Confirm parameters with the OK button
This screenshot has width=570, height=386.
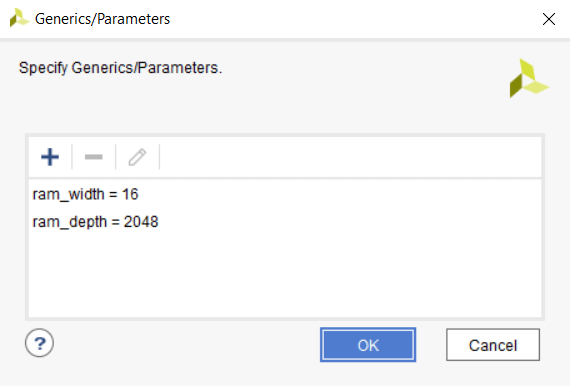click(x=368, y=345)
